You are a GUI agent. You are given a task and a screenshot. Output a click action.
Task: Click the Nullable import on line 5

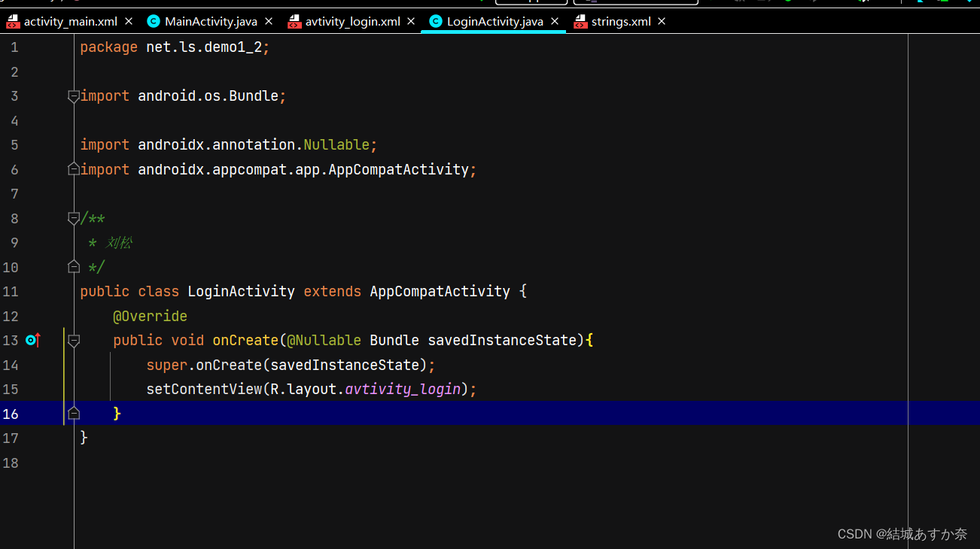336,144
